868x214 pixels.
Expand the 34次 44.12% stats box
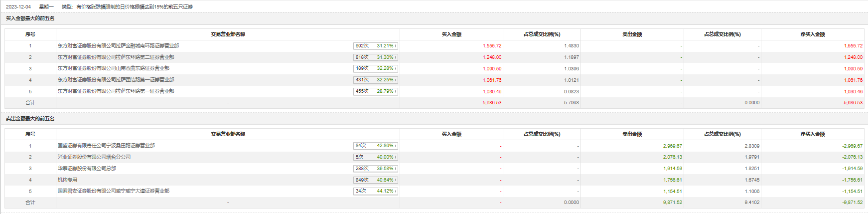click(376, 191)
